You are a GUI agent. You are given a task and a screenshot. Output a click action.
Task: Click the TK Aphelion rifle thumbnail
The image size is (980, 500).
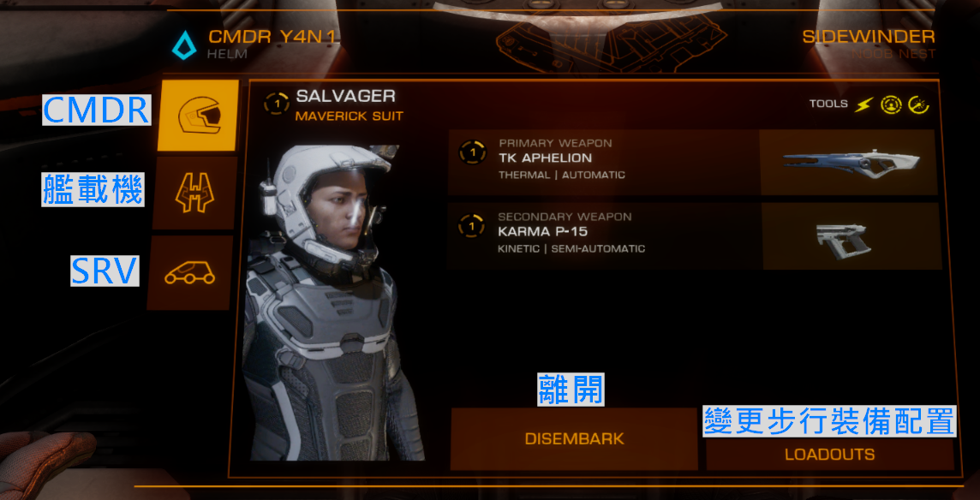click(x=849, y=162)
